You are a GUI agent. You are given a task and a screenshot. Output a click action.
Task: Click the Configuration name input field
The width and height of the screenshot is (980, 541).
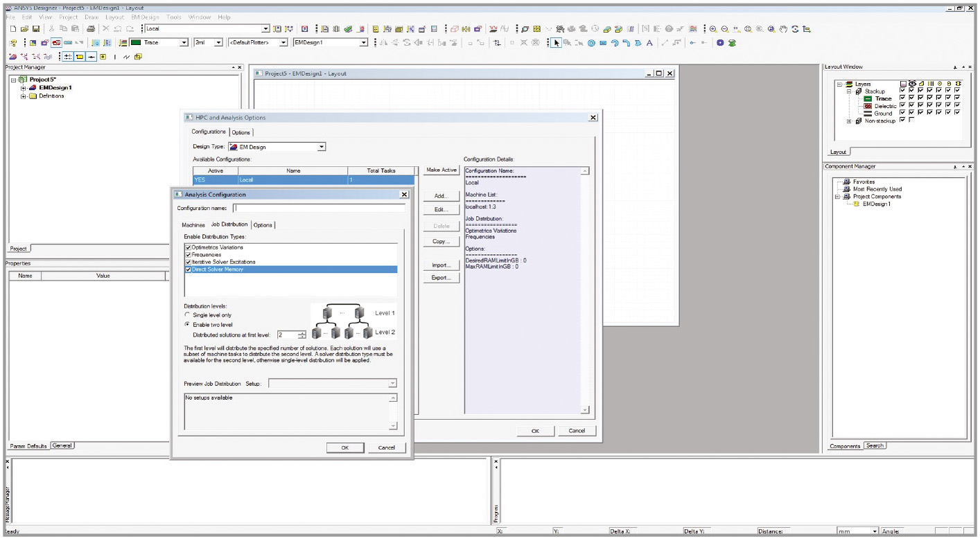319,208
